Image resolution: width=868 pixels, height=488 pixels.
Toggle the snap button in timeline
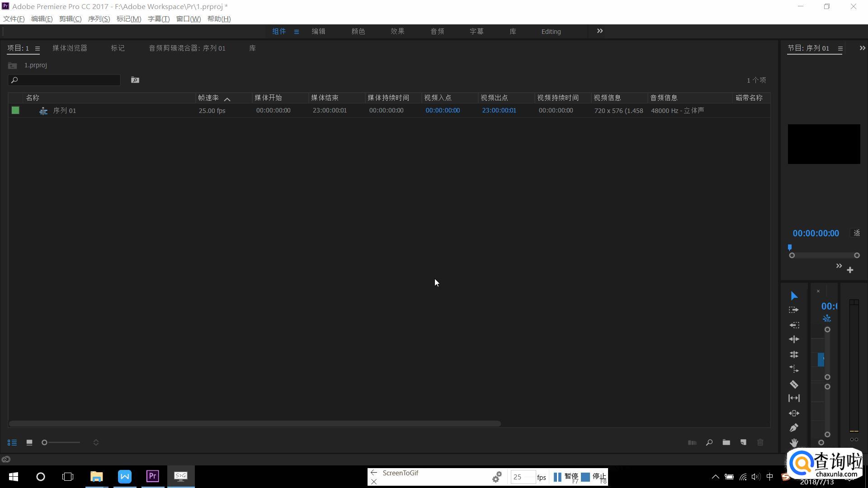[x=826, y=319]
